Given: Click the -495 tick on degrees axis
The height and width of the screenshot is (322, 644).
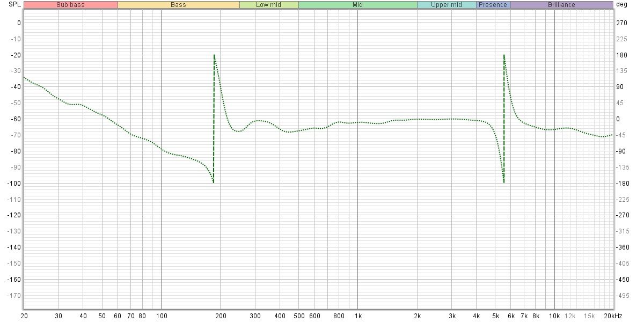Looking at the screenshot, I should [623, 295].
